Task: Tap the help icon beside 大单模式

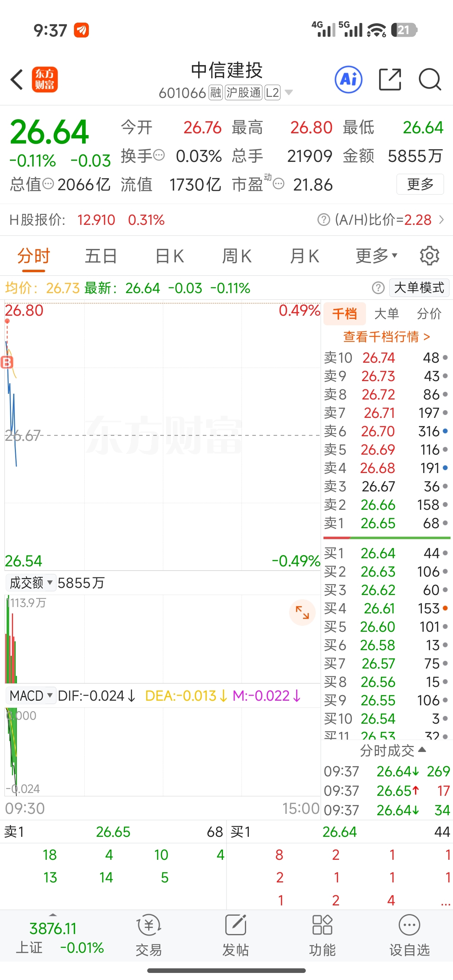Action: (378, 288)
